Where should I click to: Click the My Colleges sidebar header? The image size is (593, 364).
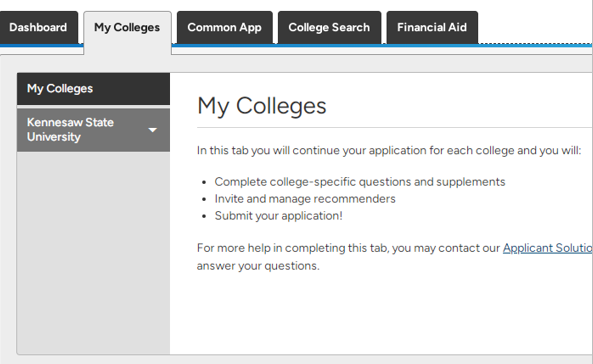(93, 89)
